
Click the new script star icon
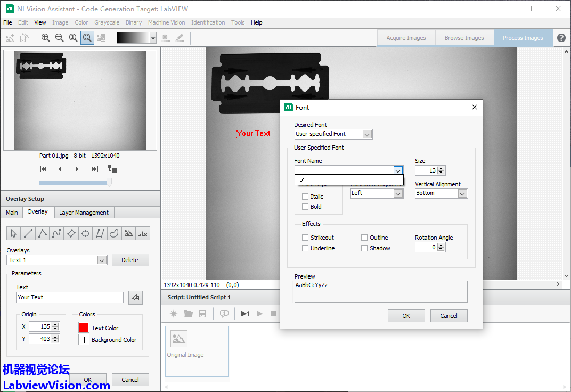[174, 314]
